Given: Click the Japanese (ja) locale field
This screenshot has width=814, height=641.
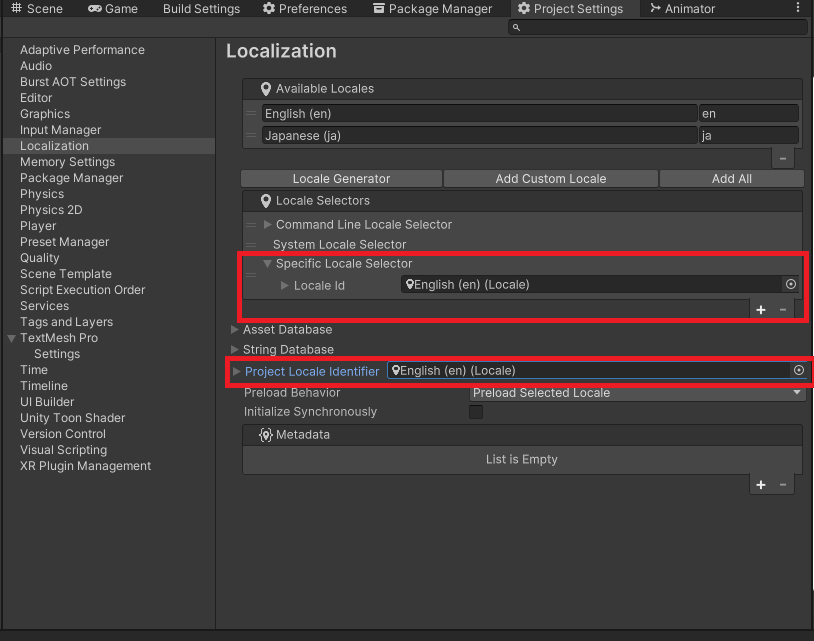Looking at the screenshot, I should [x=480, y=135].
